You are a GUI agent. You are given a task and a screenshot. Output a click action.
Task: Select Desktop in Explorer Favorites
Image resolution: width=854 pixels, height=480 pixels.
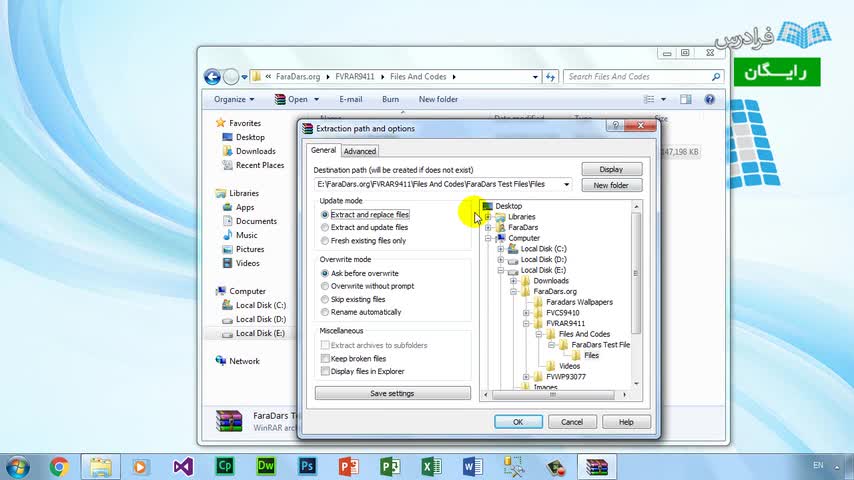click(250, 137)
